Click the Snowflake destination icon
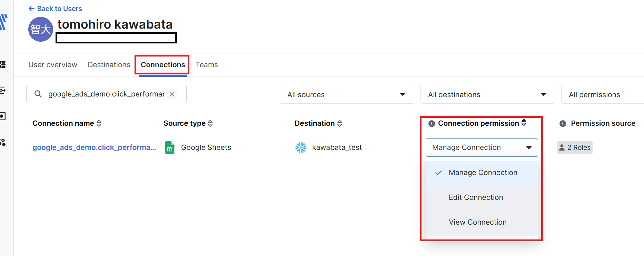The height and width of the screenshot is (256, 644). [x=300, y=147]
